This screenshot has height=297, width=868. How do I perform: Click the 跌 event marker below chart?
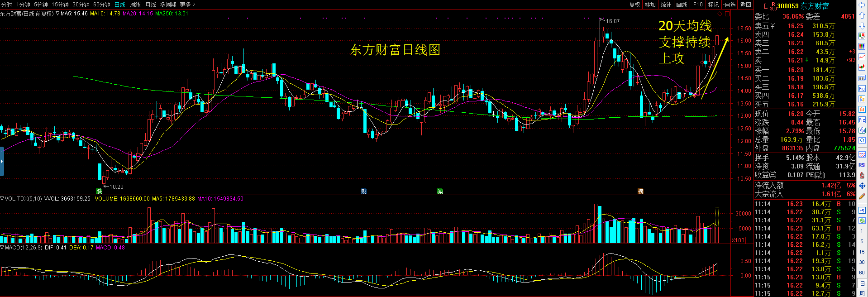coord(99,192)
